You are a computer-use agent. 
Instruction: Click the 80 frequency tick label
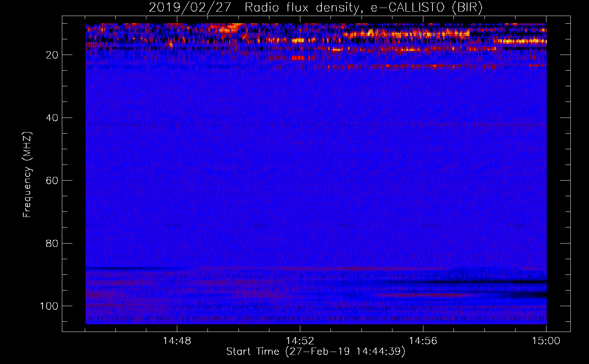[52, 243]
